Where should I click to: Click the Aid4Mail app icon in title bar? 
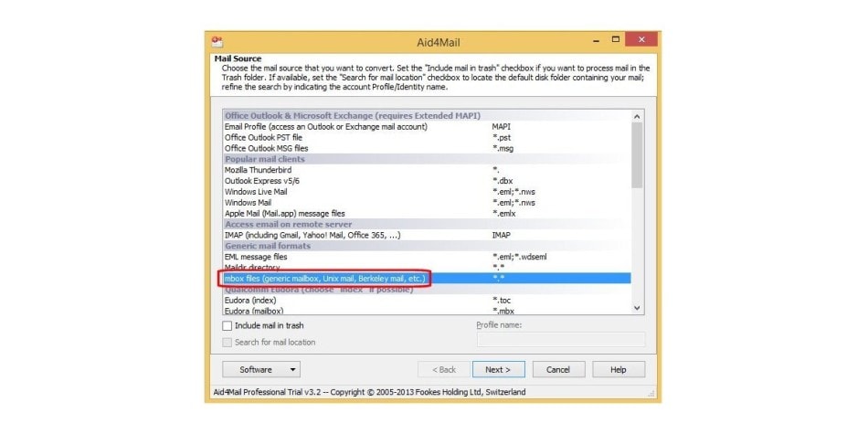(217, 40)
